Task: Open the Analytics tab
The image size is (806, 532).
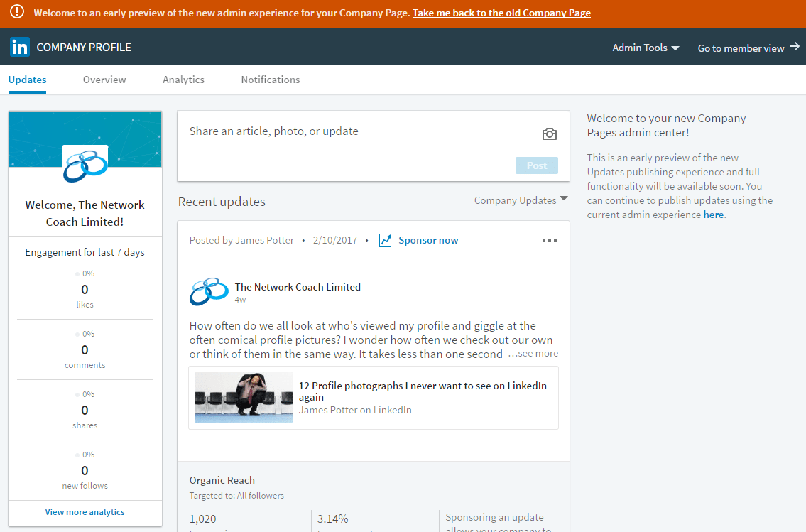Action: click(183, 80)
